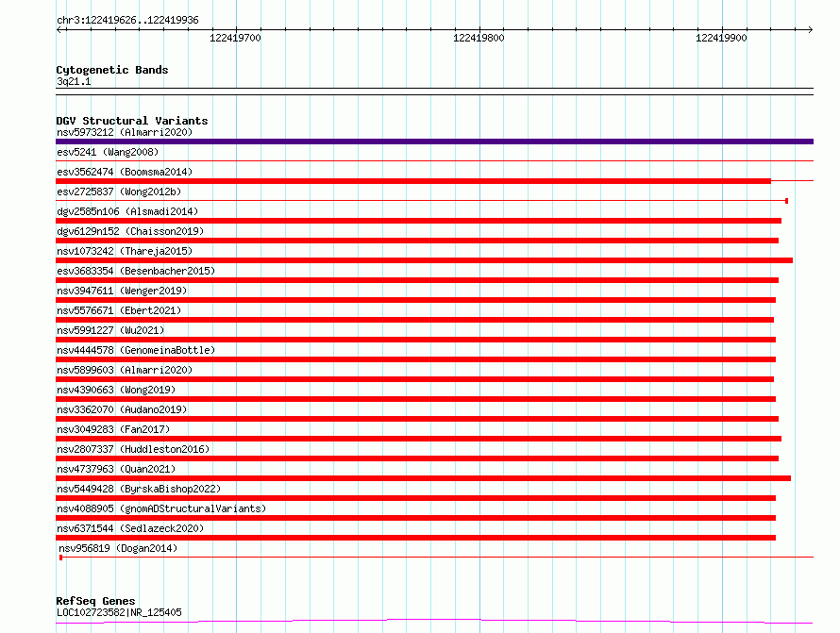Click nsv1073242 (Thareja2015) label
This screenshot has height=633, width=840.
coord(125,251)
